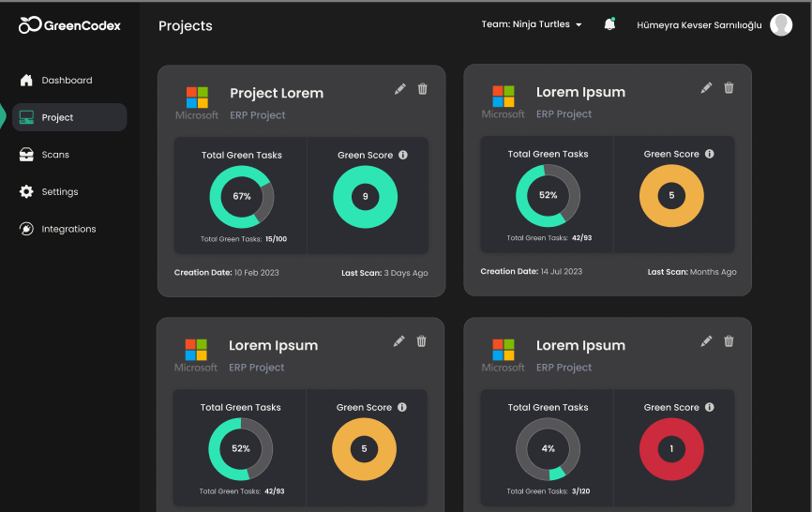Delete the Project Lorem card

[x=422, y=89]
